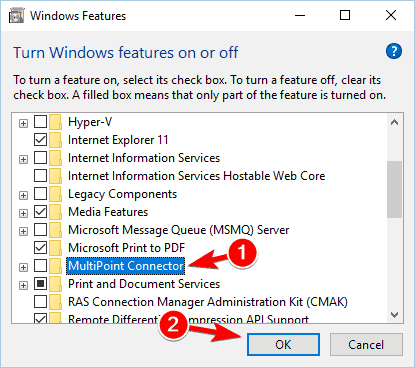Select the Microsoft Print to PDF folder icon
415x368 pixels.
(x=55, y=248)
